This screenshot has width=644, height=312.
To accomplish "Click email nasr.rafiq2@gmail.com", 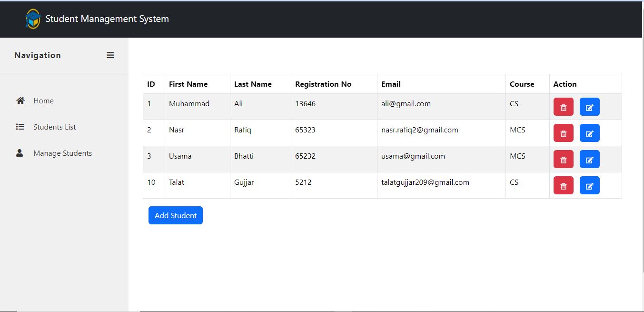I will (x=420, y=130).
